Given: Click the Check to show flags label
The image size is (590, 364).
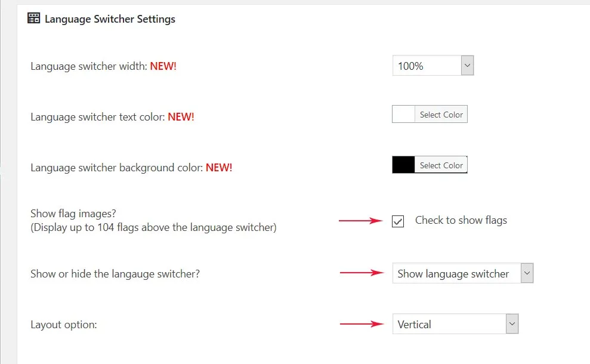Looking at the screenshot, I should click(x=461, y=220).
